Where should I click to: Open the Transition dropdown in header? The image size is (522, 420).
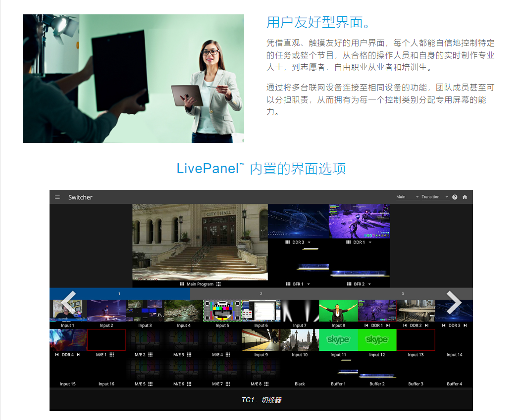click(x=435, y=197)
